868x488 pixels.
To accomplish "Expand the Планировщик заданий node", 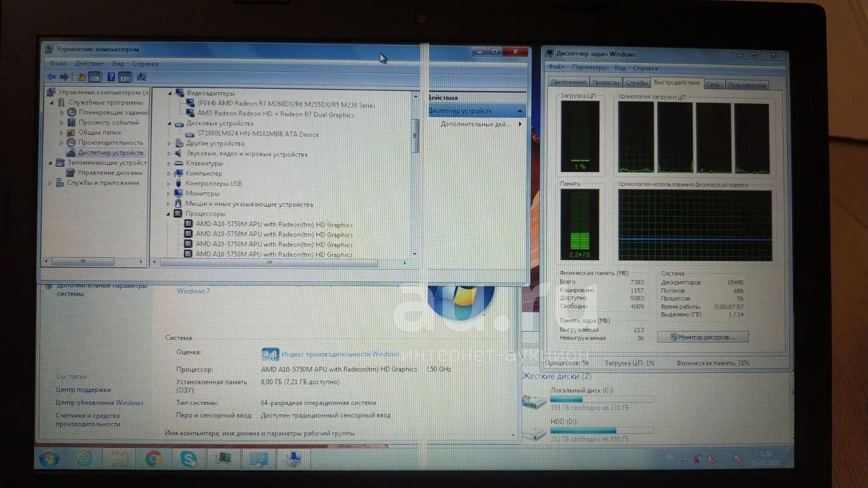I will (x=61, y=113).
